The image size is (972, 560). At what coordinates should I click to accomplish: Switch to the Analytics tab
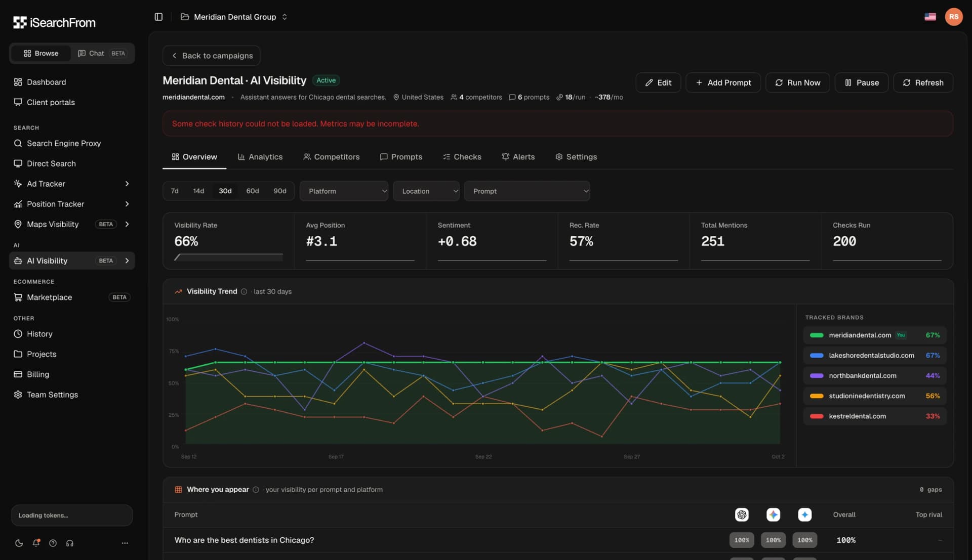pyautogui.click(x=260, y=157)
